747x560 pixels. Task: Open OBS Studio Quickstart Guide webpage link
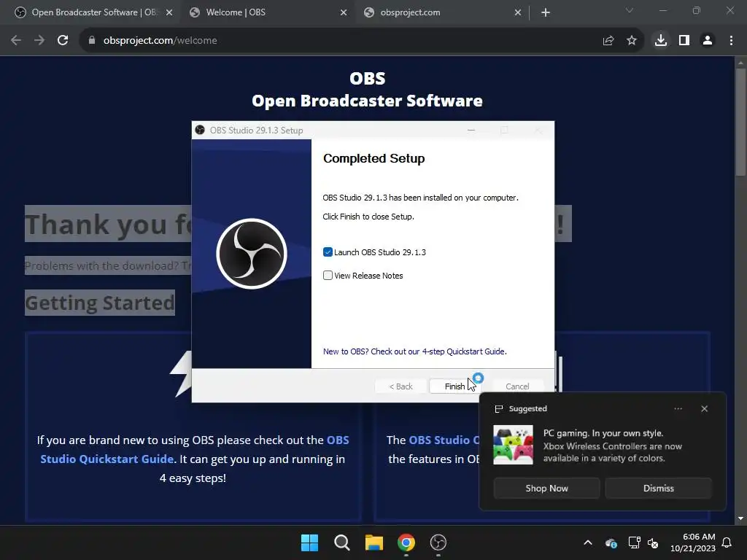(x=194, y=449)
